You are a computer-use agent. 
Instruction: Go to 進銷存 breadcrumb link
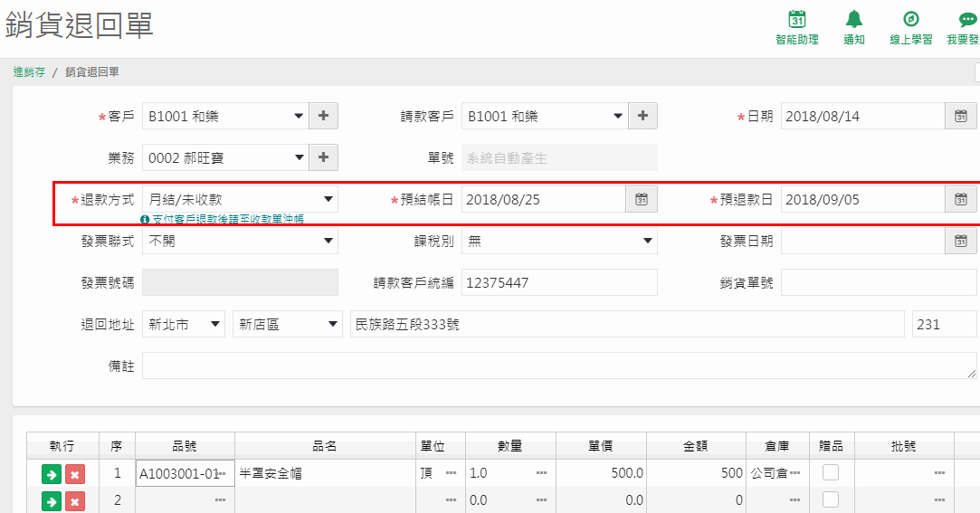(29, 71)
